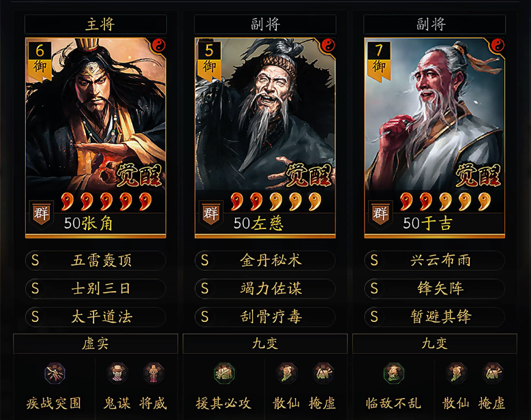Open the 五雷轰顶 skill slot
This screenshot has width=531, height=420.
(95, 260)
